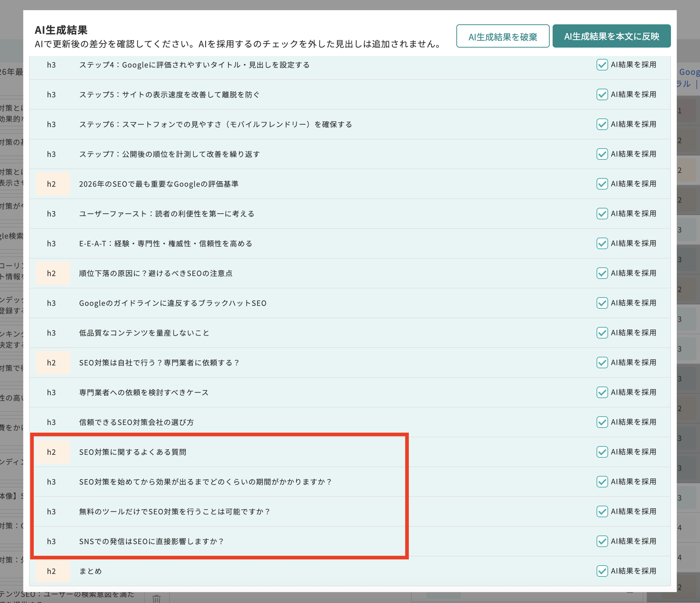Toggle checkbox for 低品質なコンテンツ heading
The height and width of the screenshot is (603, 700).
(602, 333)
